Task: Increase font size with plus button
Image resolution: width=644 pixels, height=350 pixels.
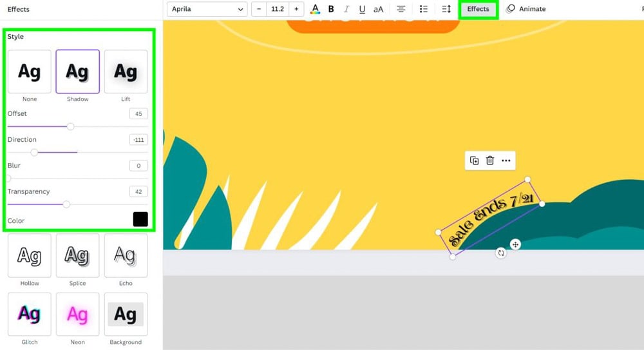Action: click(296, 9)
